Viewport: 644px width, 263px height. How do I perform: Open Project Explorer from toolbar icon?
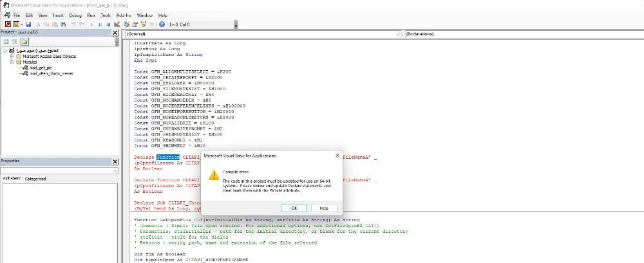click(127, 24)
